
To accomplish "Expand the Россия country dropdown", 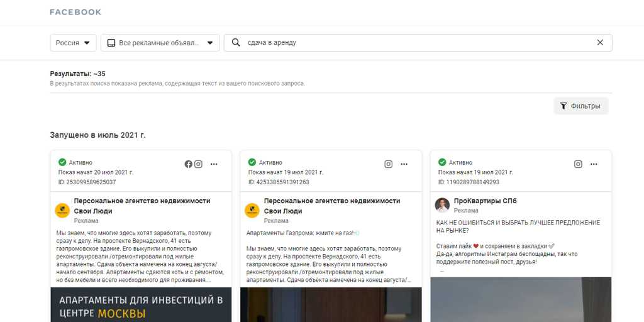I will [x=73, y=43].
